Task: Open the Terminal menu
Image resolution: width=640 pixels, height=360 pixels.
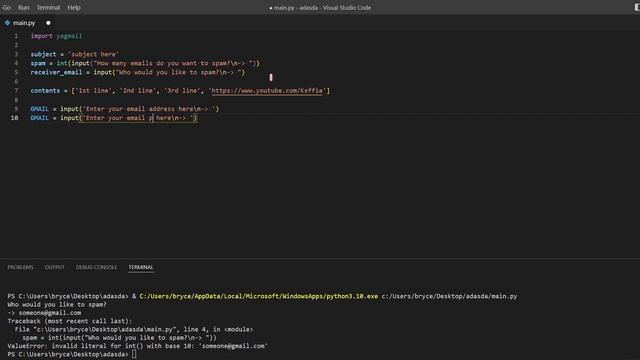Action: 48,7
